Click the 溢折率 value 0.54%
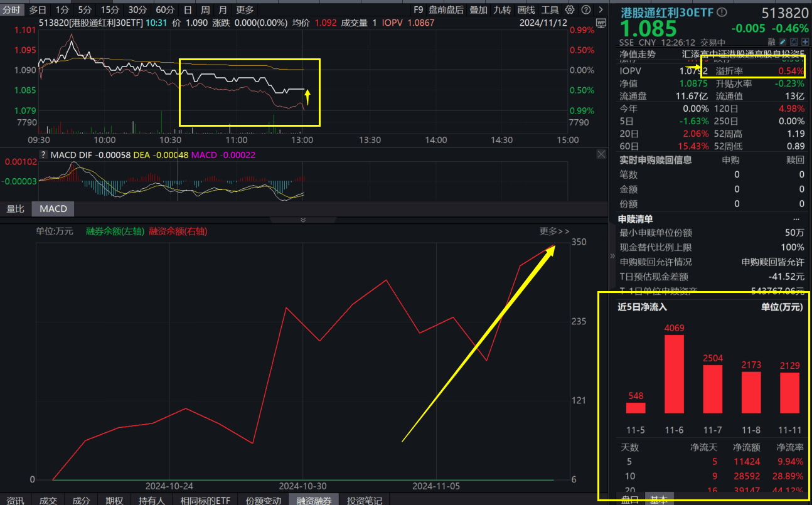Viewport: 812px width, 505px height. pos(791,71)
